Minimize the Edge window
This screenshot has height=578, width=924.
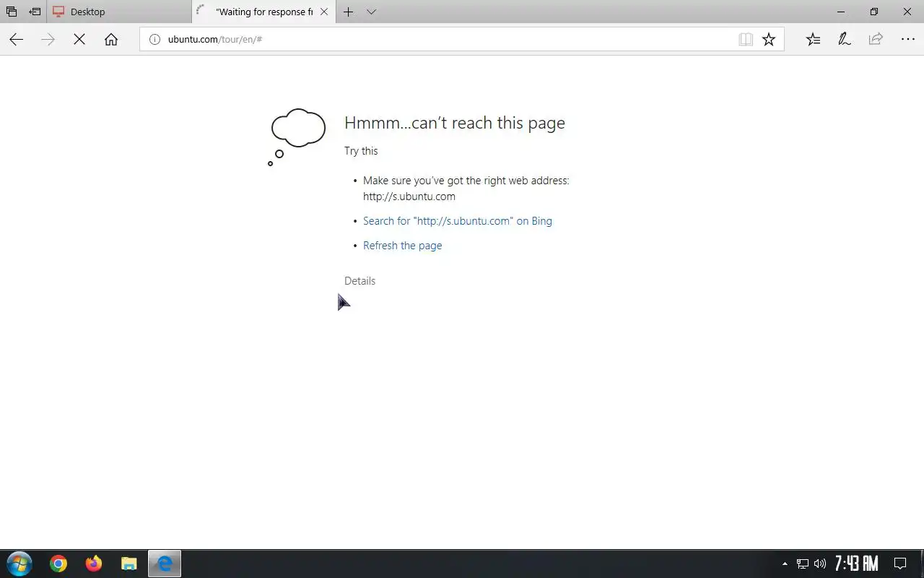[841, 12]
